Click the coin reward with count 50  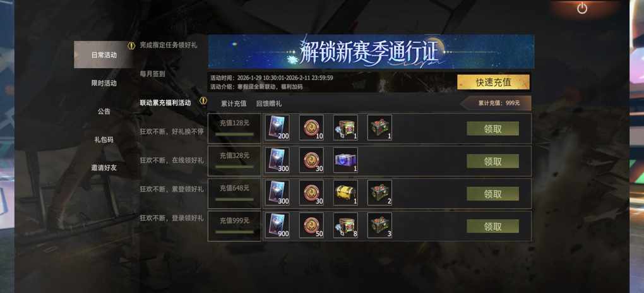pos(311,225)
